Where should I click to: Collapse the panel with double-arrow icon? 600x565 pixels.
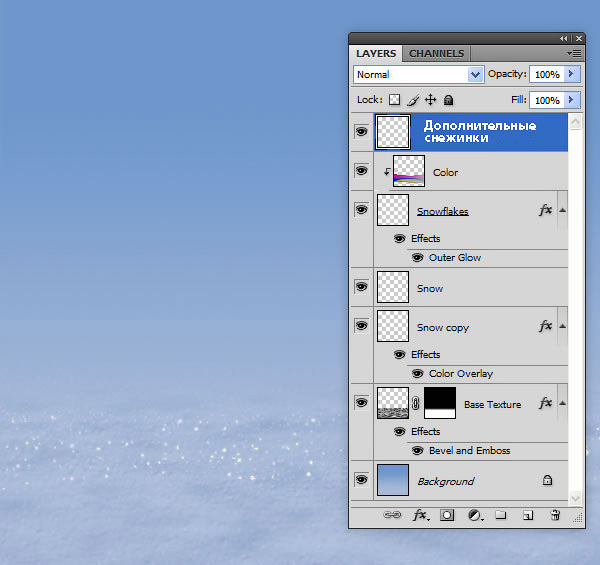[x=564, y=39]
